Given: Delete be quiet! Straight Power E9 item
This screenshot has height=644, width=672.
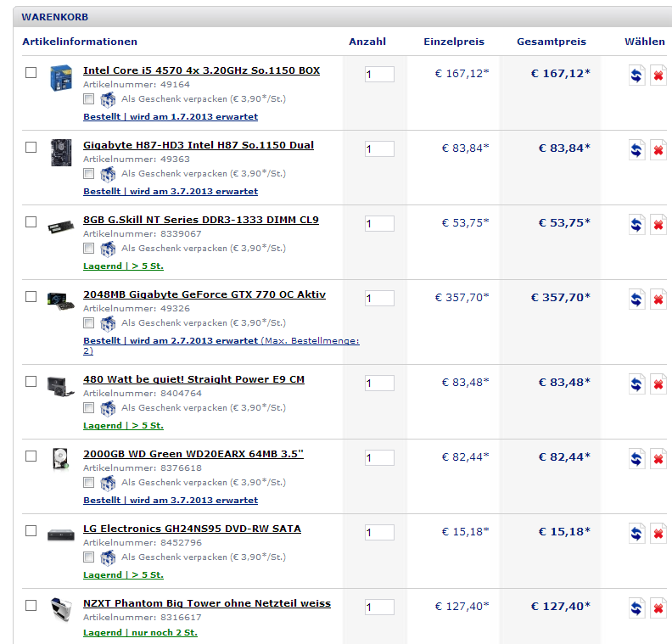Looking at the screenshot, I should coord(658,384).
